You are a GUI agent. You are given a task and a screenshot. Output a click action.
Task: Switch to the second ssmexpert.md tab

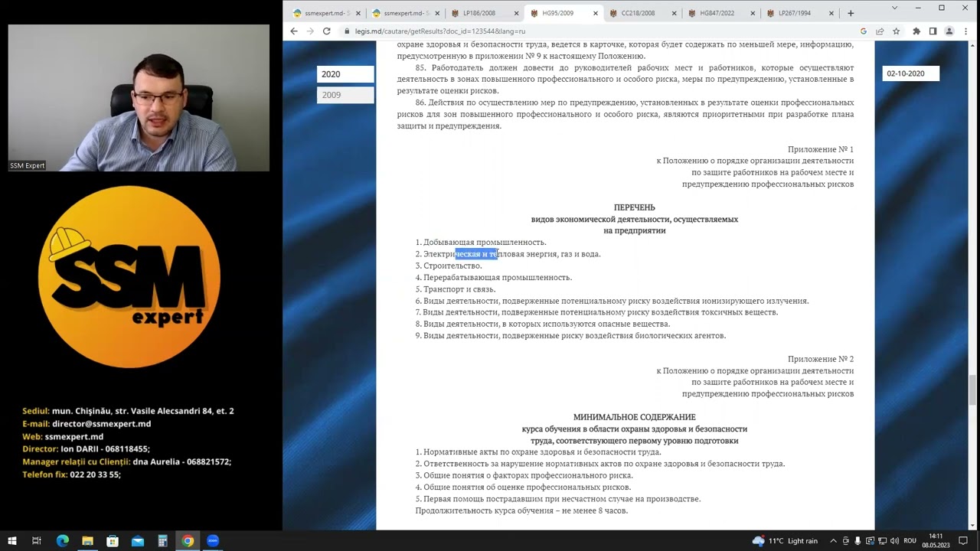pos(404,13)
